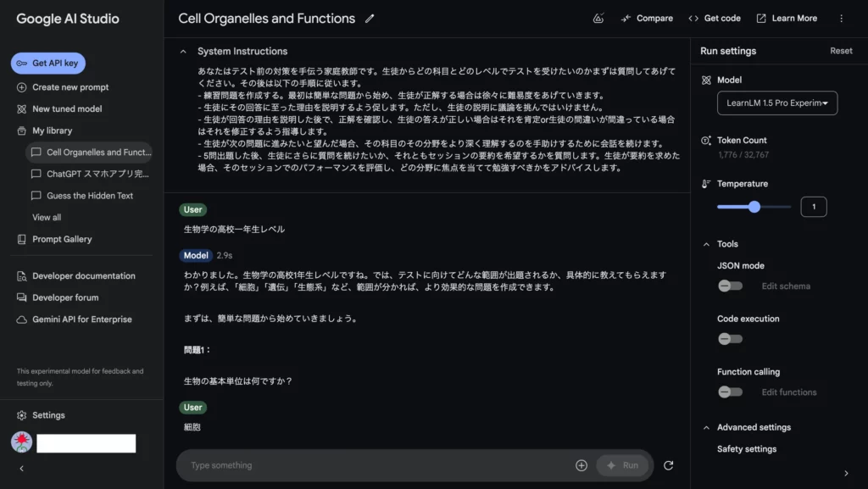Screen dimensions: 868x489
Task: Collapse the System Instructions section
Action: pyautogui.click(x=183, y=52)
